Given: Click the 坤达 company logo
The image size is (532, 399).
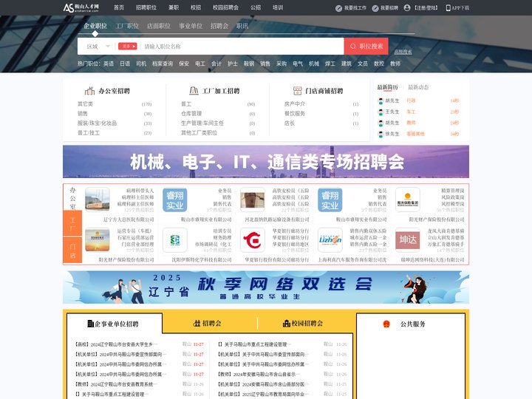Looking at the screenshot, I should [x=407, y=240].
